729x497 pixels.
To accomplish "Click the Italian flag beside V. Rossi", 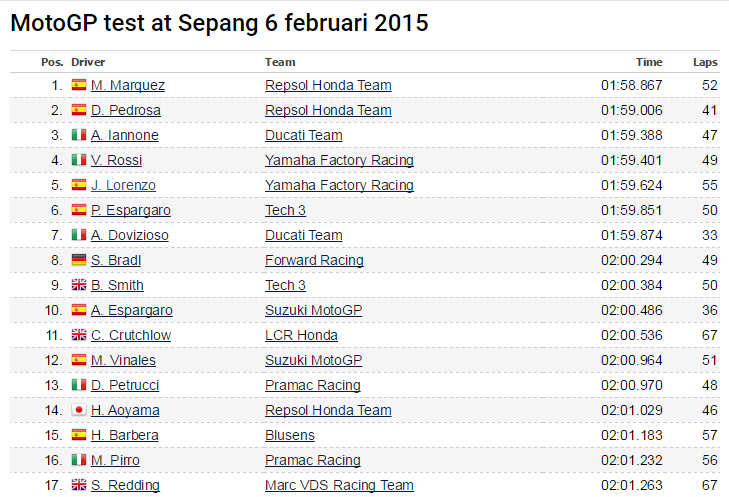I will (x=79, y=161).
